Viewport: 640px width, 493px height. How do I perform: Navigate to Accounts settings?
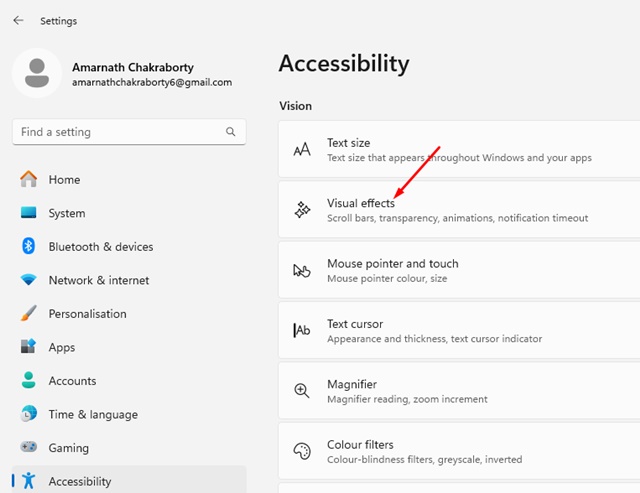click(72, 381)
